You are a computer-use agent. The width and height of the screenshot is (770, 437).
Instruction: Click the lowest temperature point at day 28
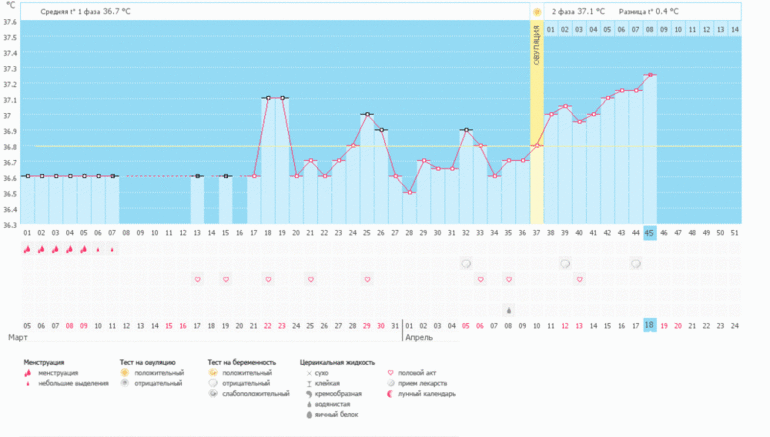click(409, 192)
